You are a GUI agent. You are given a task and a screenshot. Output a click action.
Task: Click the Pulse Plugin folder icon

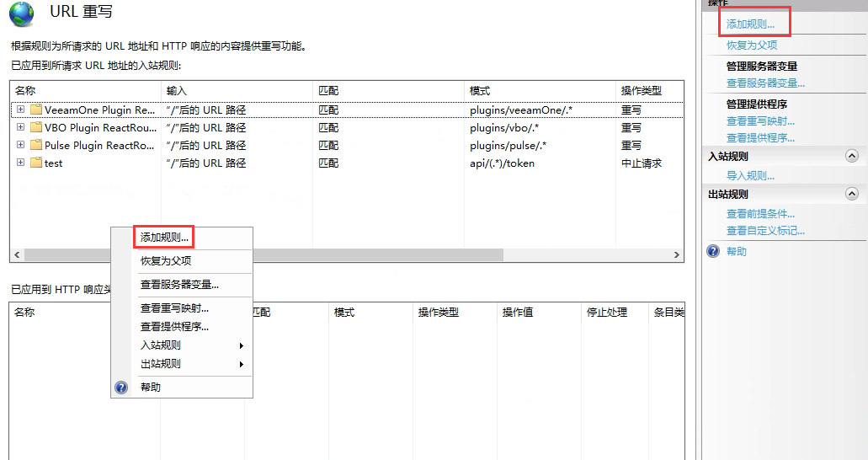click(36, 145)
